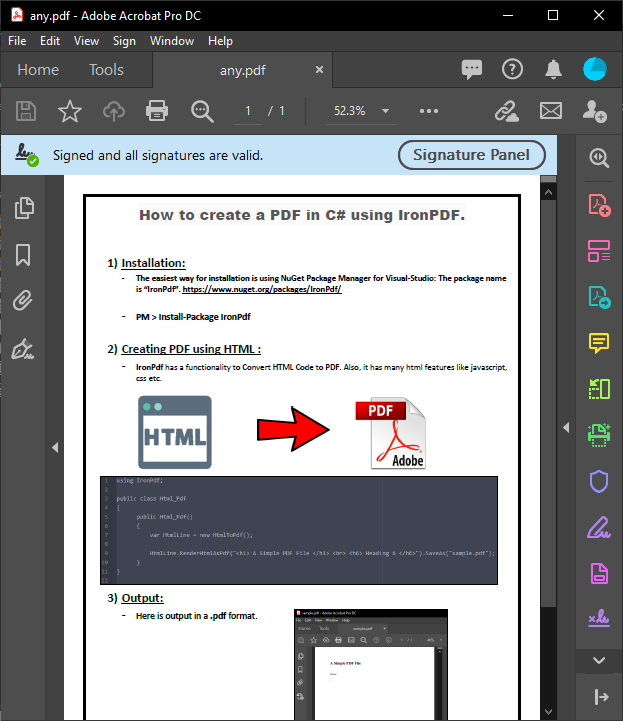
Task: Click the scrollbar down arrow
Action: tap(548, 712)
